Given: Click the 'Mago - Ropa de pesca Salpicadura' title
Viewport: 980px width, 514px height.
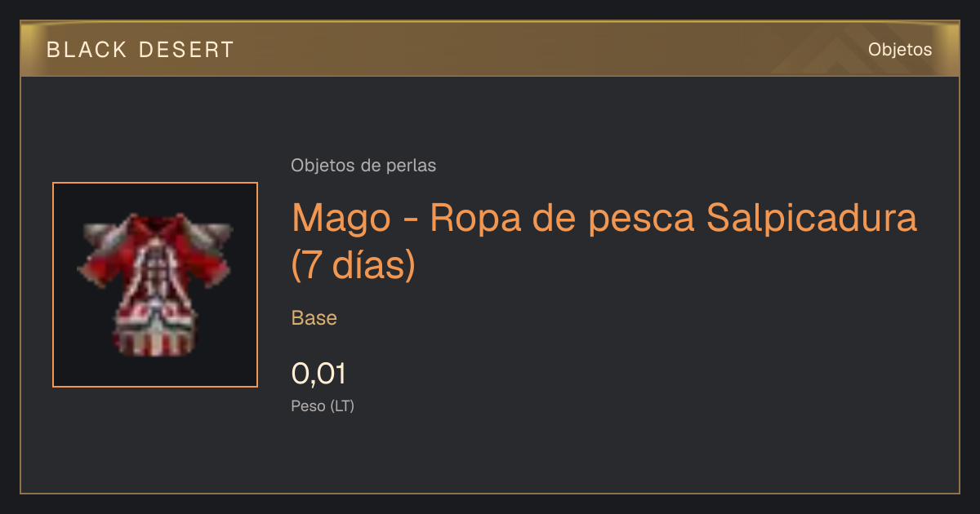Looking at the screenshot, I should tap(604, 219).
